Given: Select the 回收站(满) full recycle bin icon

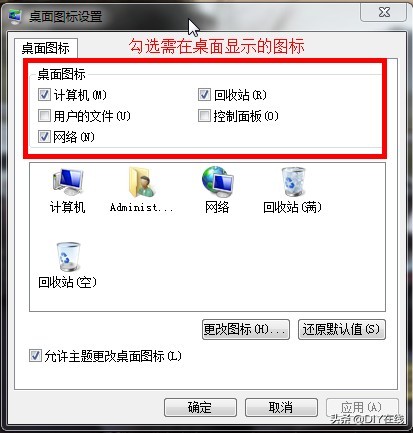Looking at the screenshot, I should (x=293, y=182).
